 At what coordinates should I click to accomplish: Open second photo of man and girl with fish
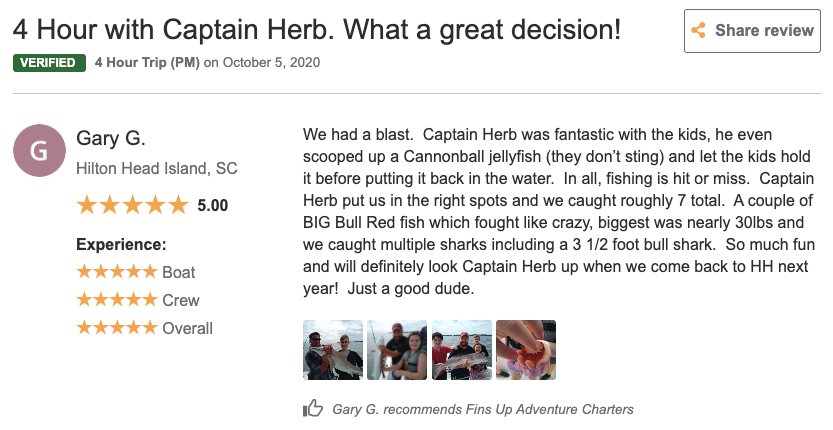coord(396,350)
